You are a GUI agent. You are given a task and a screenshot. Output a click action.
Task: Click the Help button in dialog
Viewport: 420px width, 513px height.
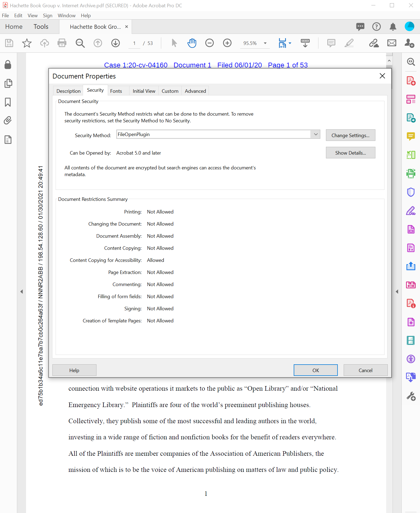point(74,370)
